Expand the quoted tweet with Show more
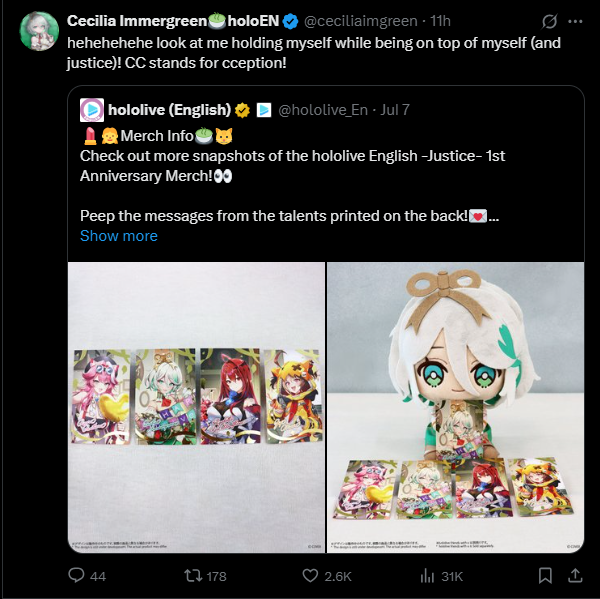Viewport: 600px width, 599px height. tap(118, 236)
